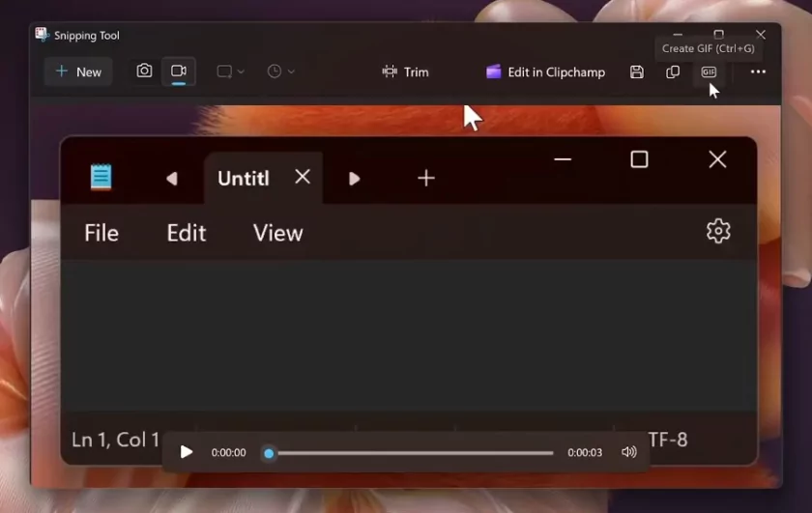This screenshot has height=513, width=812.
Task: Click the Trim button
Action: [405, 71]
